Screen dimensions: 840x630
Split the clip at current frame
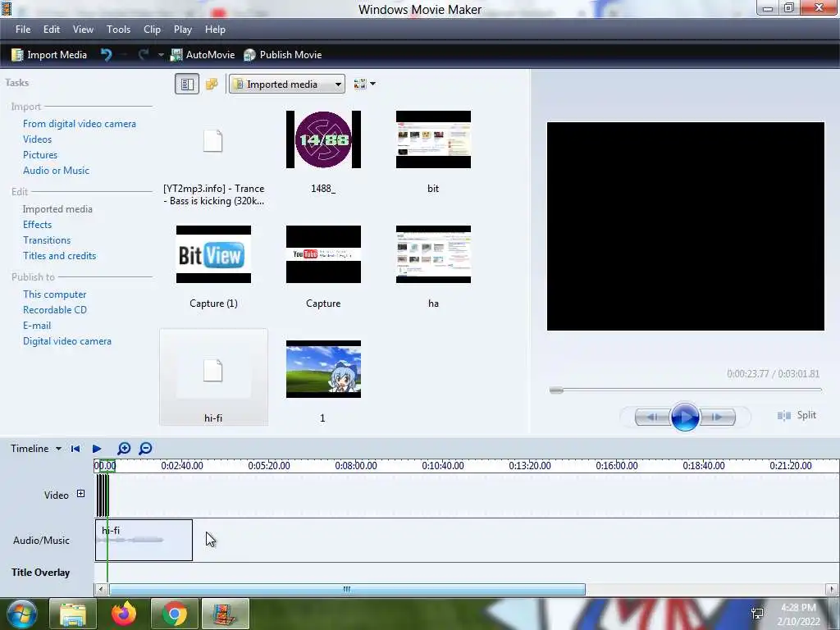tap(797, 415)
